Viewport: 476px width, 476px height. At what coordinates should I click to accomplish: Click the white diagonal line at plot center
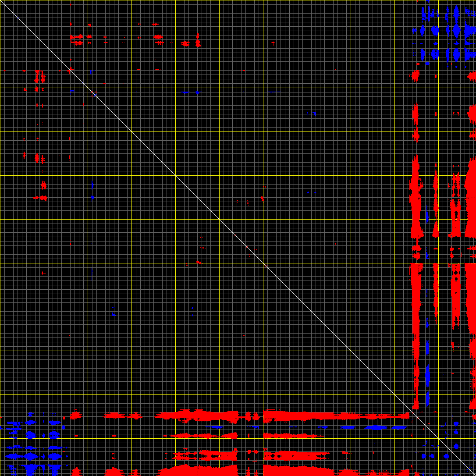pos(238,238)
